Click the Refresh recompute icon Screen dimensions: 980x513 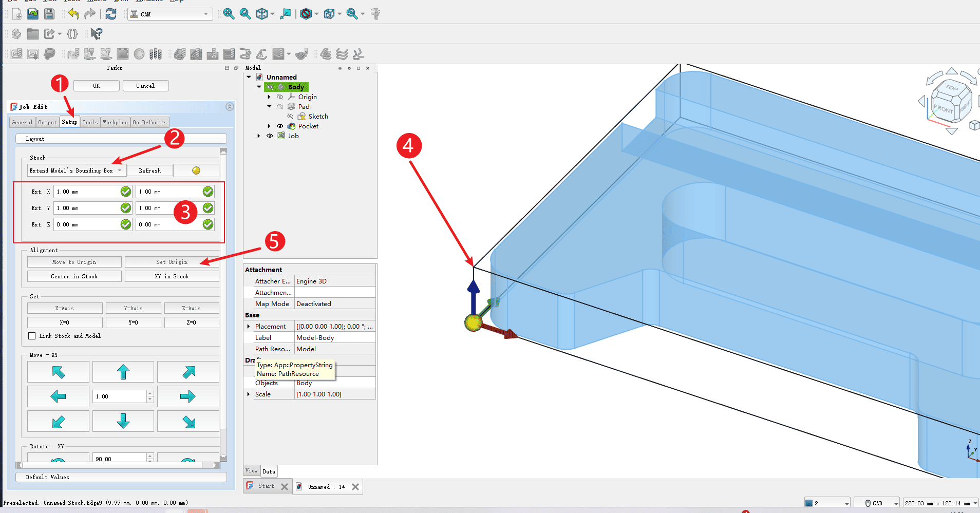coord(111,14)
